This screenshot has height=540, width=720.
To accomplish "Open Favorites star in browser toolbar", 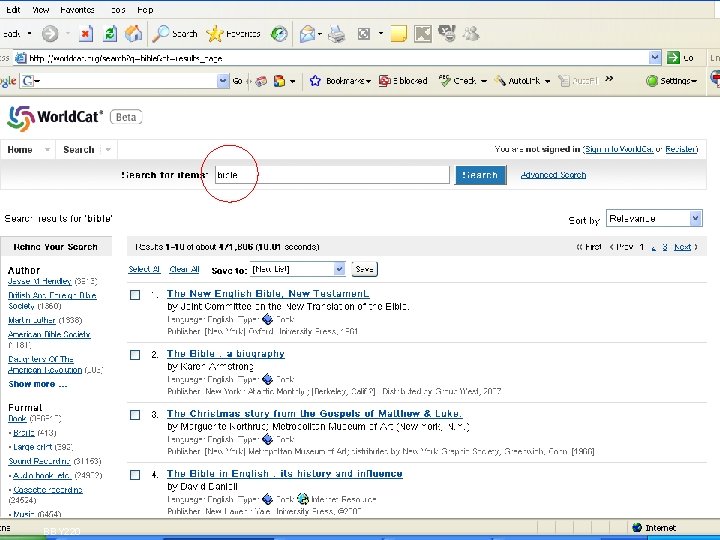I will point(233,34).
